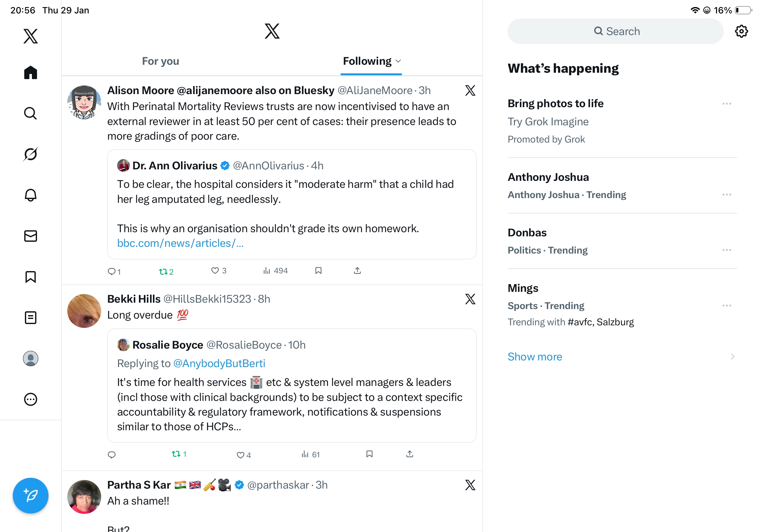
Task: Open Grok from the sidebar
Action: click(x=31, y=154)
